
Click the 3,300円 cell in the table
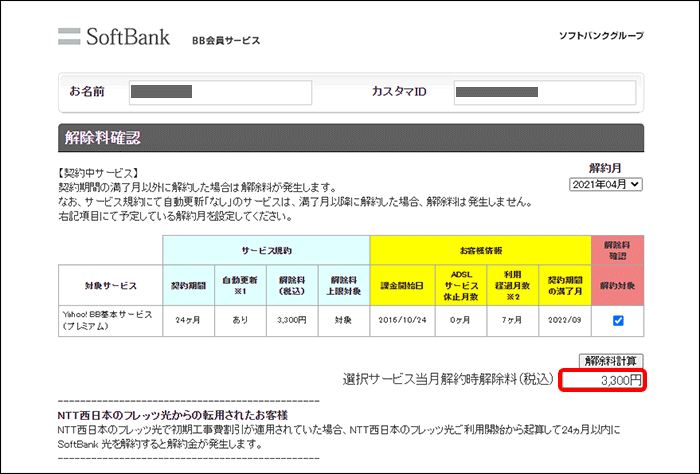tap(292, 320)
